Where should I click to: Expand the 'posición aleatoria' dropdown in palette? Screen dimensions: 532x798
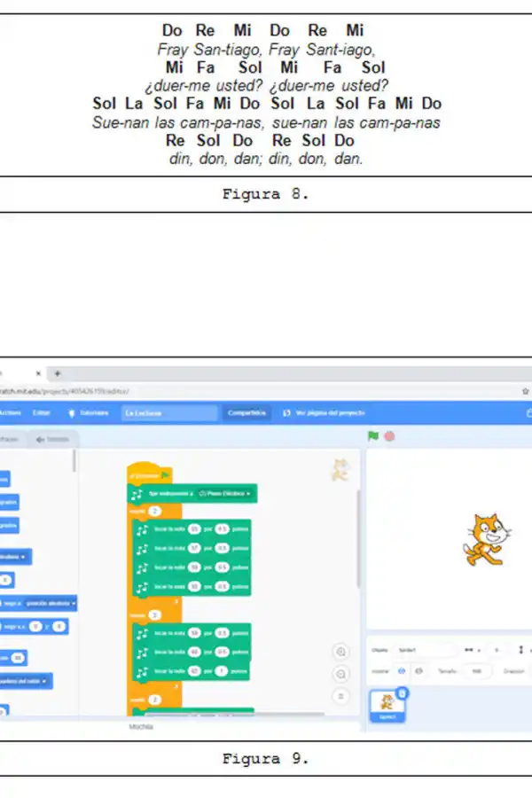coord(51,603)
